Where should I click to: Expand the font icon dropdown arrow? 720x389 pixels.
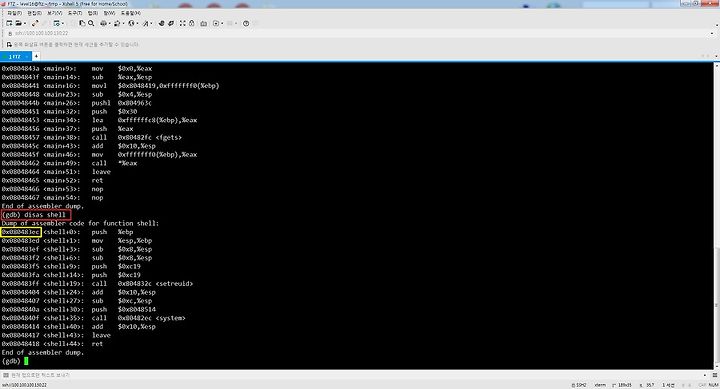pos(152,23)
